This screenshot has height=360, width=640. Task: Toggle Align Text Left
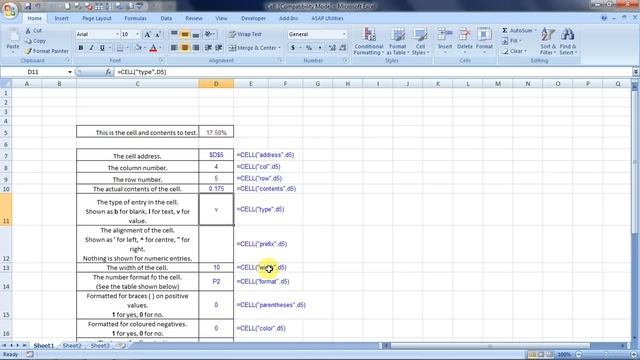coord(174,48)
